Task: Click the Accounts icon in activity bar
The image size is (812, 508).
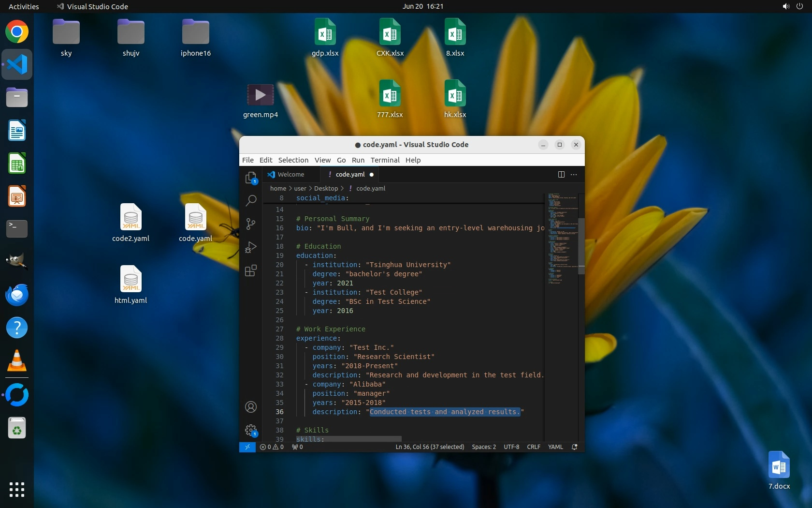Action: point(250,407)
